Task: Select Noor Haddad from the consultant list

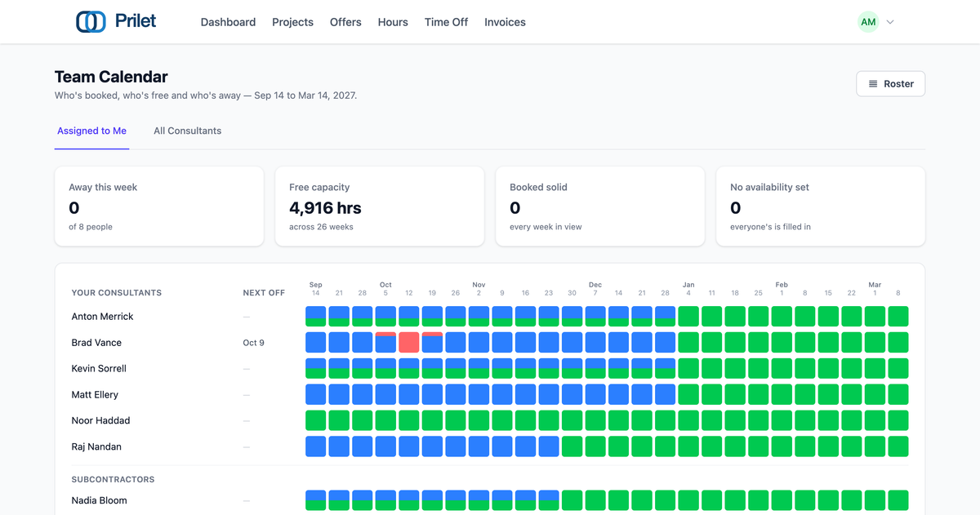Action: (x=100, y=420)
